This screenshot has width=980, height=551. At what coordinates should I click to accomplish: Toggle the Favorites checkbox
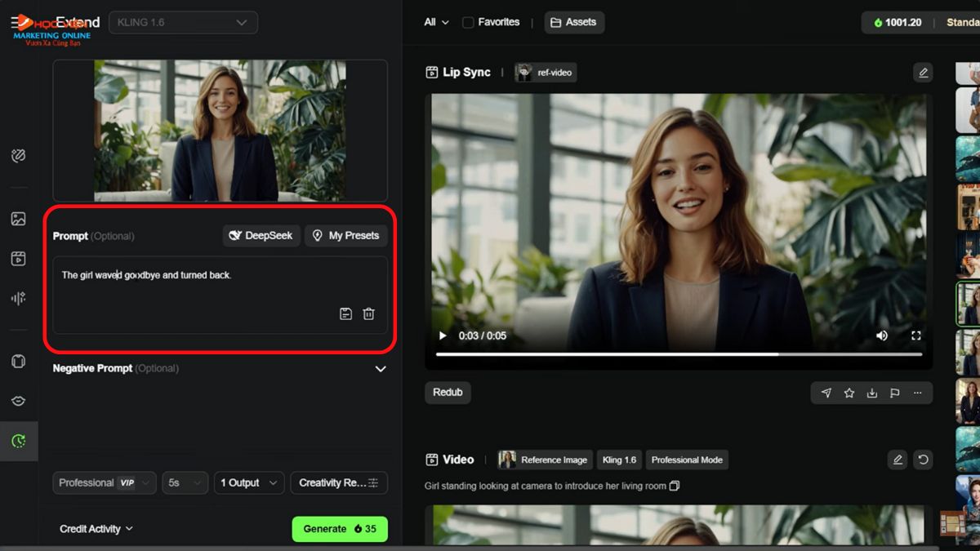coord(468,22)
